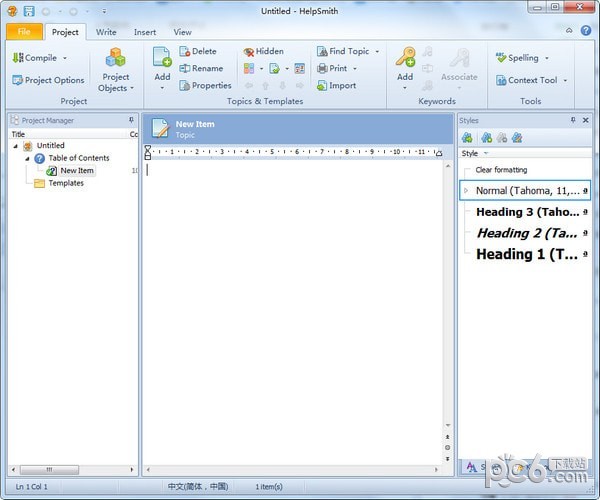Click the add new style icon
The width and height of the screenshot is (600, 500).
tap(486, 138)
